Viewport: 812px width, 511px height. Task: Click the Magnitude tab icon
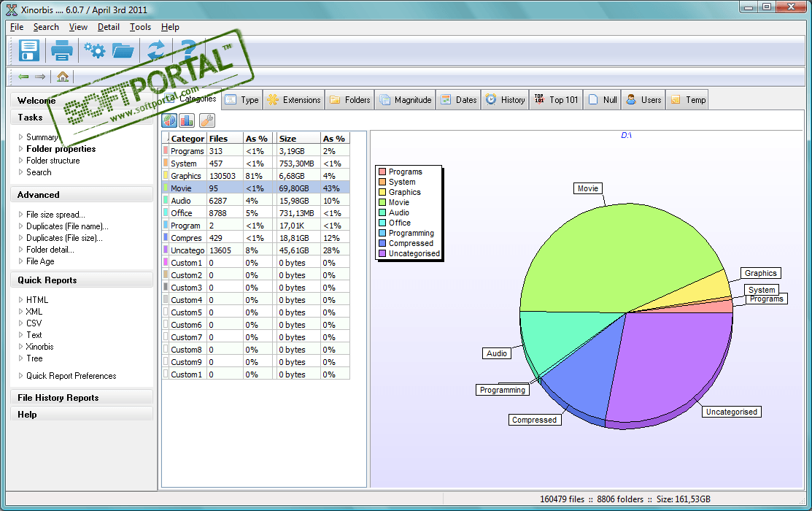pos(384,99)
